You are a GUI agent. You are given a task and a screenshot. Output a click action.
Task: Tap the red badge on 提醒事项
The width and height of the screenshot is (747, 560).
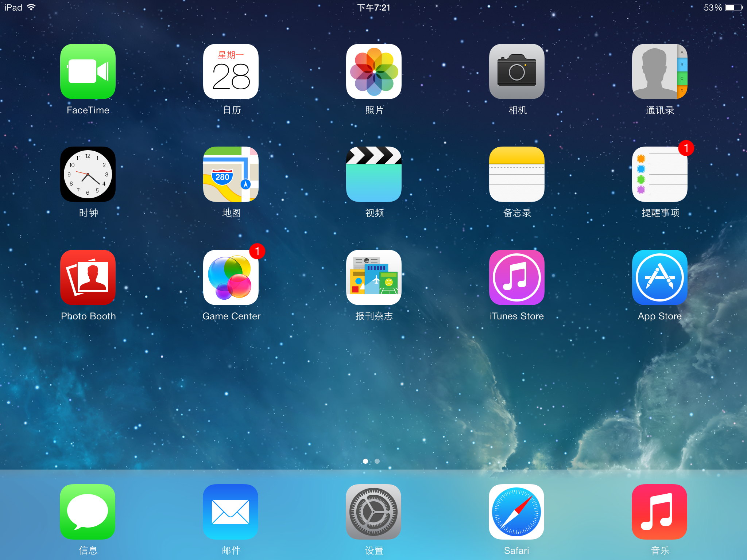pyautogui.click(x=686, y=148)
